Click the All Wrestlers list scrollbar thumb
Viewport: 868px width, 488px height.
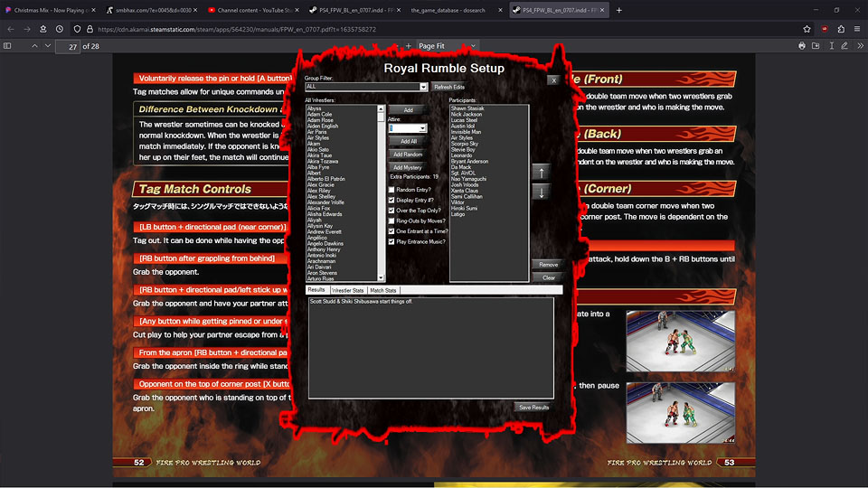(381, 117)
